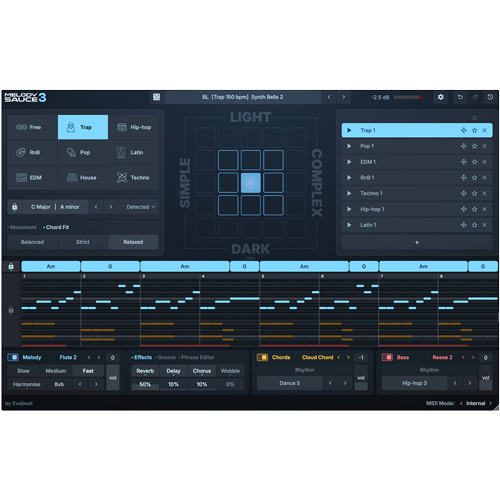This screenshot has width=500, height=500.
Task: Toggle the chord track lock
Action: (11, 266)
